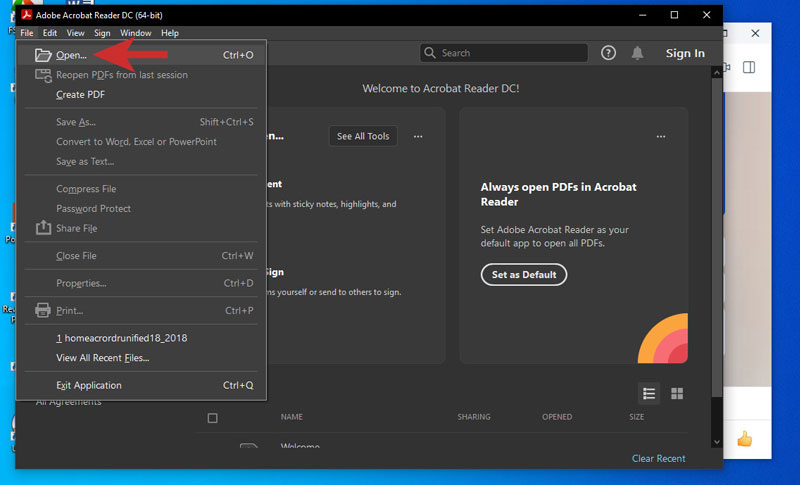Open the tools card three-dot options
Viewport: 800px width, 485px height.
[x=418, y=136]
